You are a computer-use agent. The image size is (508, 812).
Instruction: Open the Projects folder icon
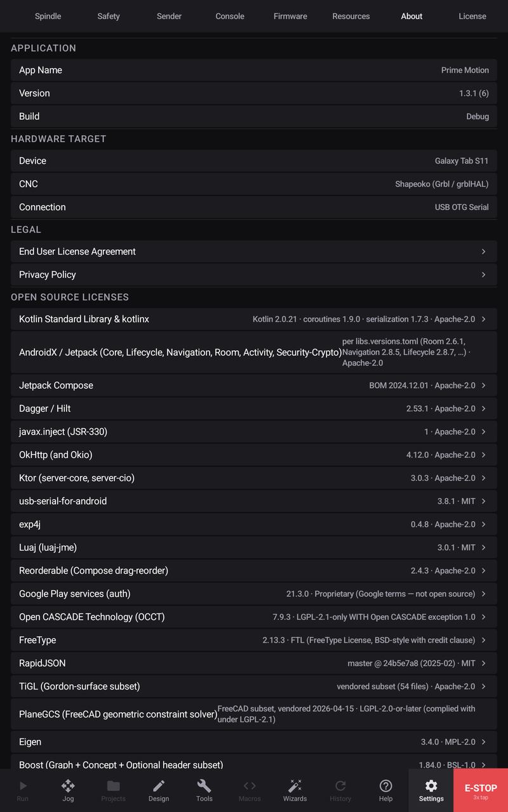pos(113,786)
